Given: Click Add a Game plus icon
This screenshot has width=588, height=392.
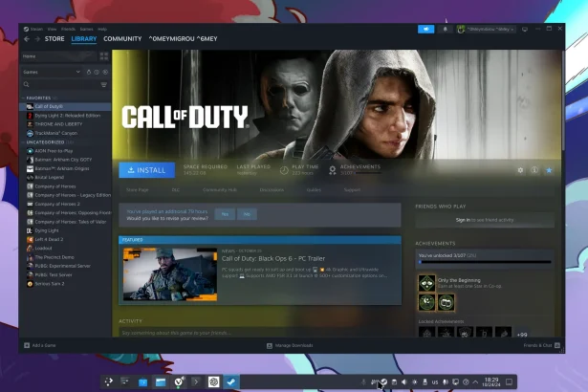Looking at the screenshot, I should coord(27,345).
